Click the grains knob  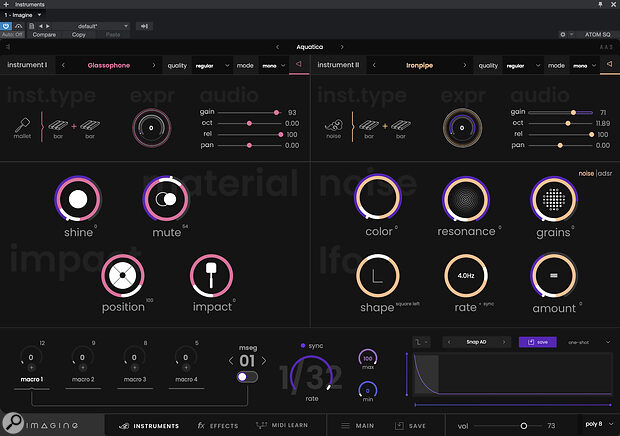pyautogui.click(x=554, y=199)
